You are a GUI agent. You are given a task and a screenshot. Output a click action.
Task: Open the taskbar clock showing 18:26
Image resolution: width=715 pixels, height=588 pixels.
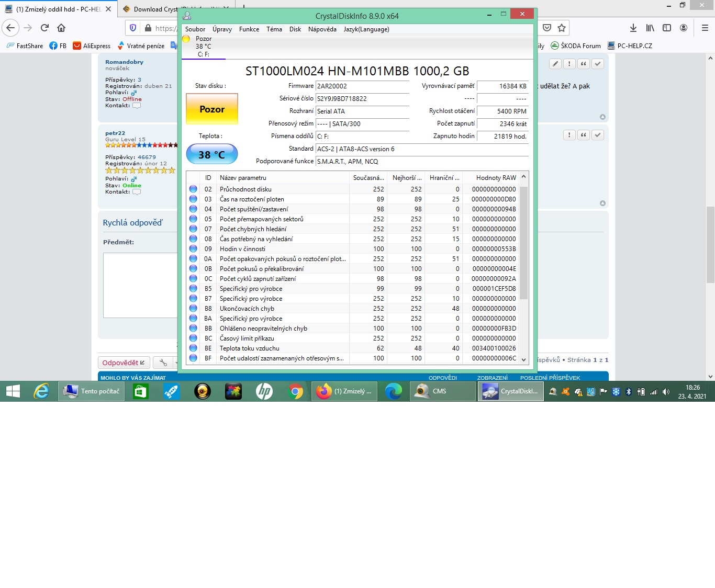point(692,392)
